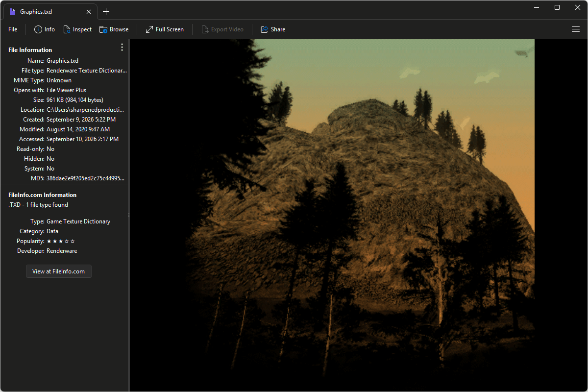Click the Opens with File Viewer Plus value
The height and width of the screenshot is (392, 588).
(66, 90)
